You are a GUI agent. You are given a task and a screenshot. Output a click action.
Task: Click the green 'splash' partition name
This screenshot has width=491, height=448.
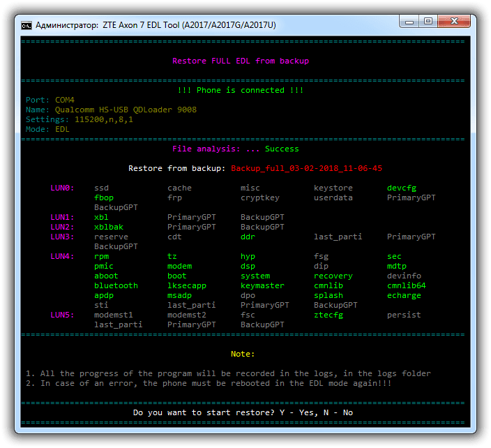point(328,295)
